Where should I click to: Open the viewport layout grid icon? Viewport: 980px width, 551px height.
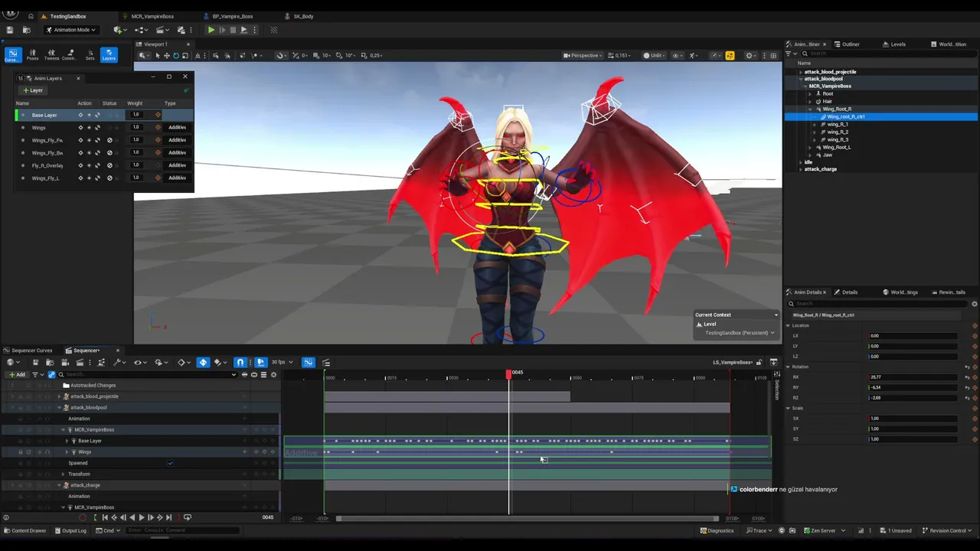pos(773,55)
